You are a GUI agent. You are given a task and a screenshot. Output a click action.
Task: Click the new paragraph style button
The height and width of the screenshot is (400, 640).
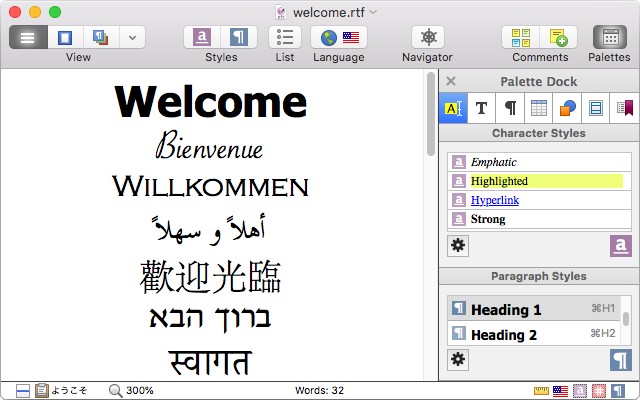pyautogui.click(x=621, y=360)
